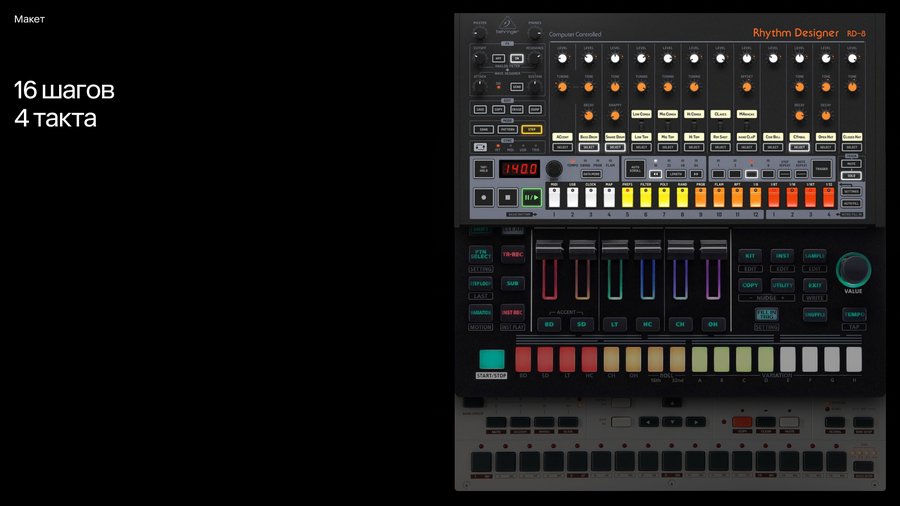Viewport: 900px width, 506px height.
Task: Click the RD-8 SETTINGS button
Action: [x=851, y=191]
